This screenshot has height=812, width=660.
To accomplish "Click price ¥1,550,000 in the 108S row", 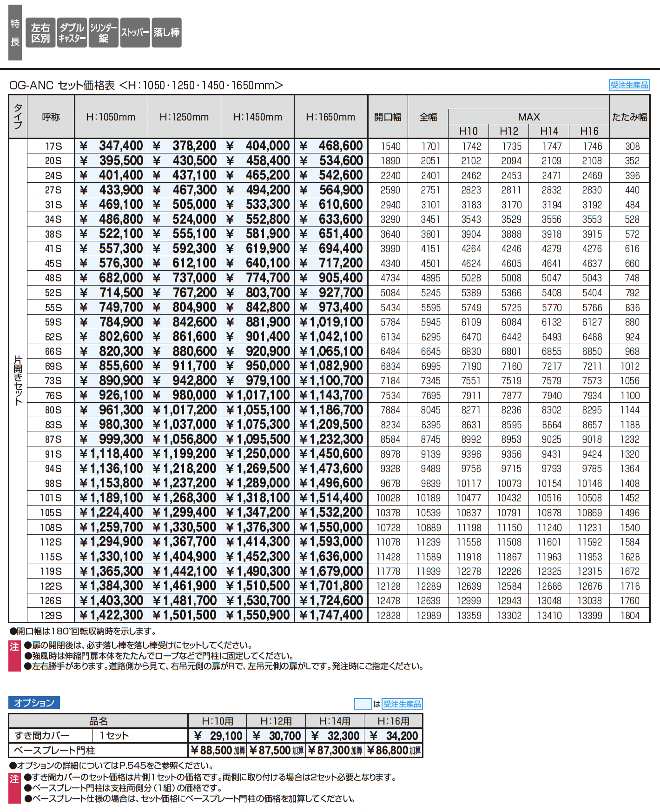I will [331, 527].
